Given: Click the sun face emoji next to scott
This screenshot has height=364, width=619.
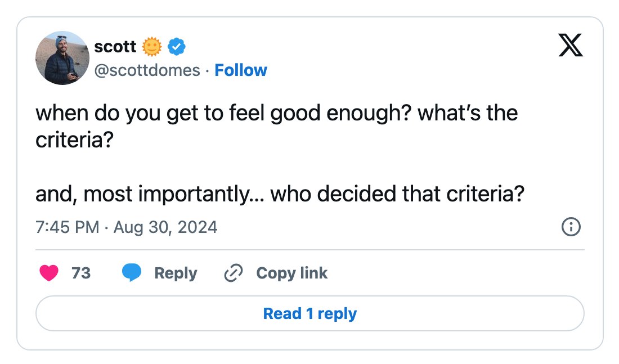Looking at the screenshot, I should point(152,47).
